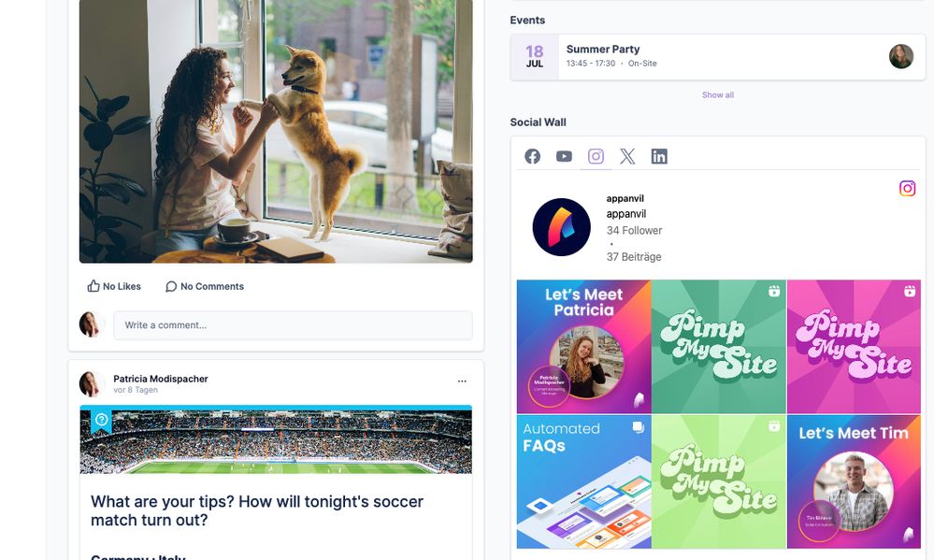
Task: Click the Instagram logo in feed corner
Action: [907, 188]
